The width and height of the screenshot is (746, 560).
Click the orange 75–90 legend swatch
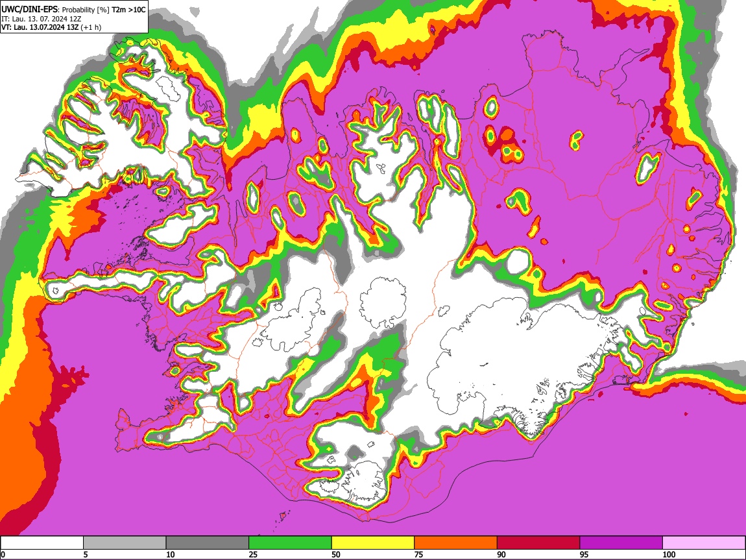click(456, 543)
